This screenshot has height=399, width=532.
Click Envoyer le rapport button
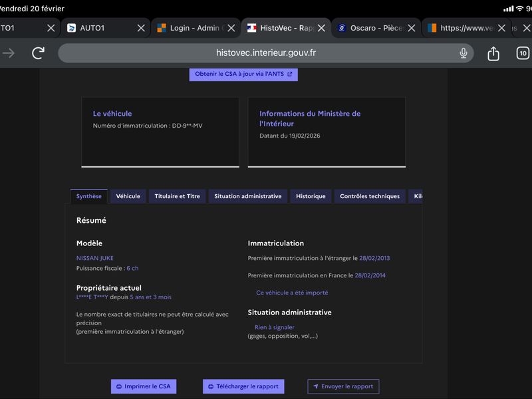[343, 386]
